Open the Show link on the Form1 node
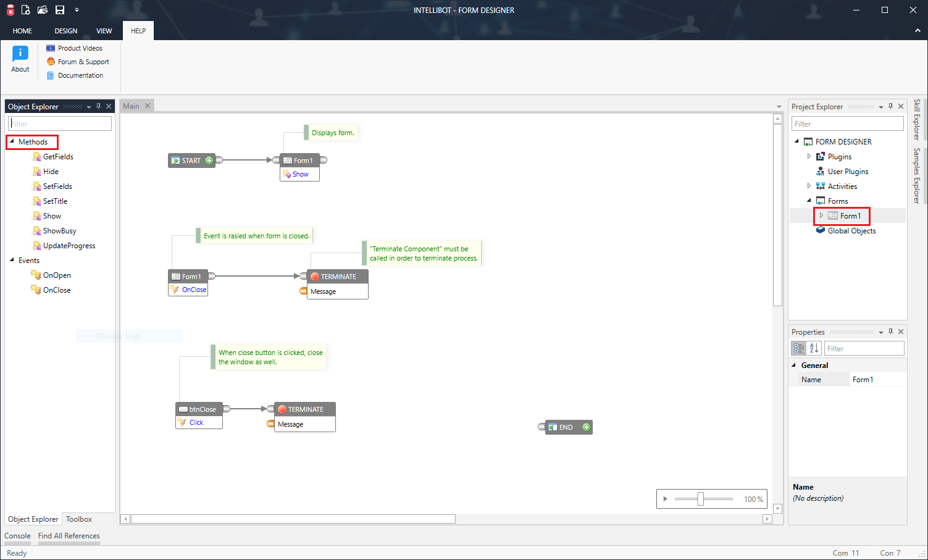 [299, 174]
